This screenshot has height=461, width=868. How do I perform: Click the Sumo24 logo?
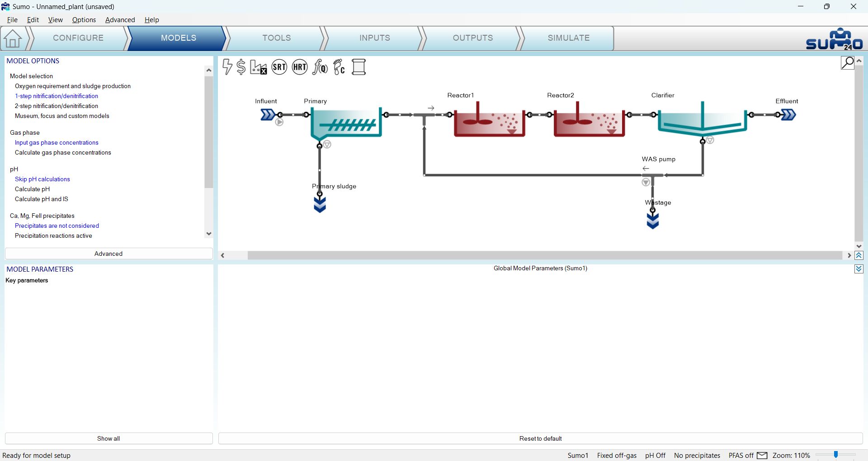(835, 39)
